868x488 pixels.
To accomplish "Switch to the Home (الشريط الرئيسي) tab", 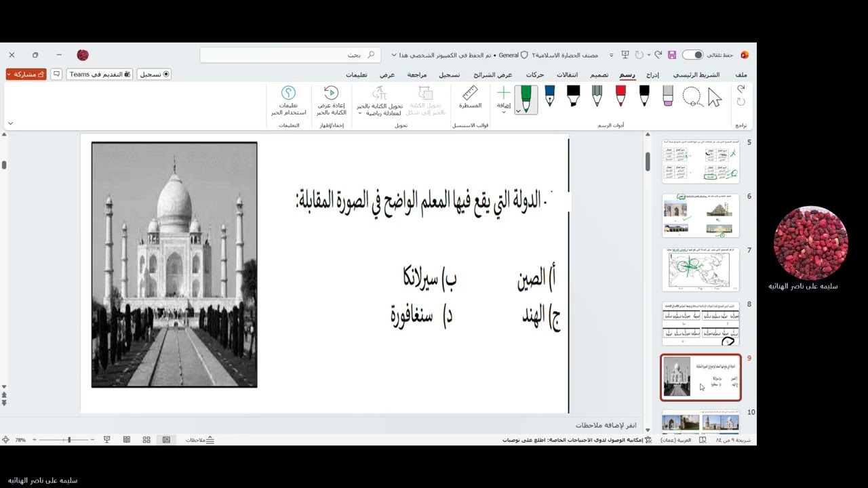I will click(696, 75).
